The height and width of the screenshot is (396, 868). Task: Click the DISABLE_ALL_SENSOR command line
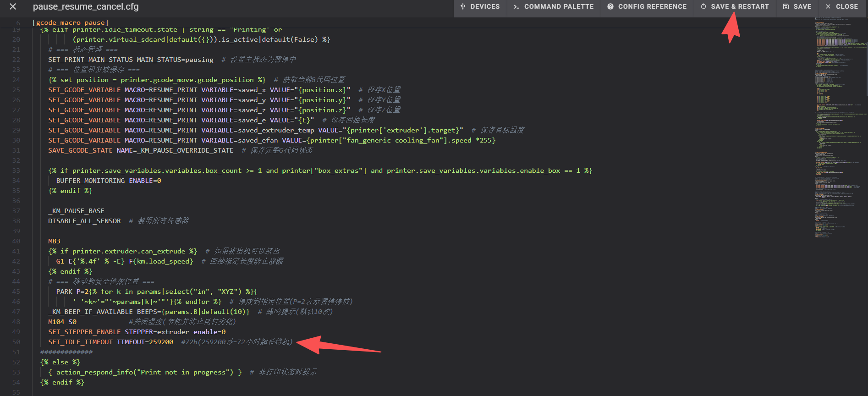pyautogui.click(x=84, y=221)
